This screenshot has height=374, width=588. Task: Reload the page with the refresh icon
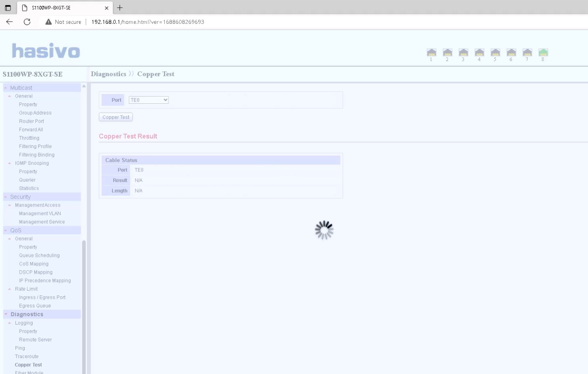[27, 22]
